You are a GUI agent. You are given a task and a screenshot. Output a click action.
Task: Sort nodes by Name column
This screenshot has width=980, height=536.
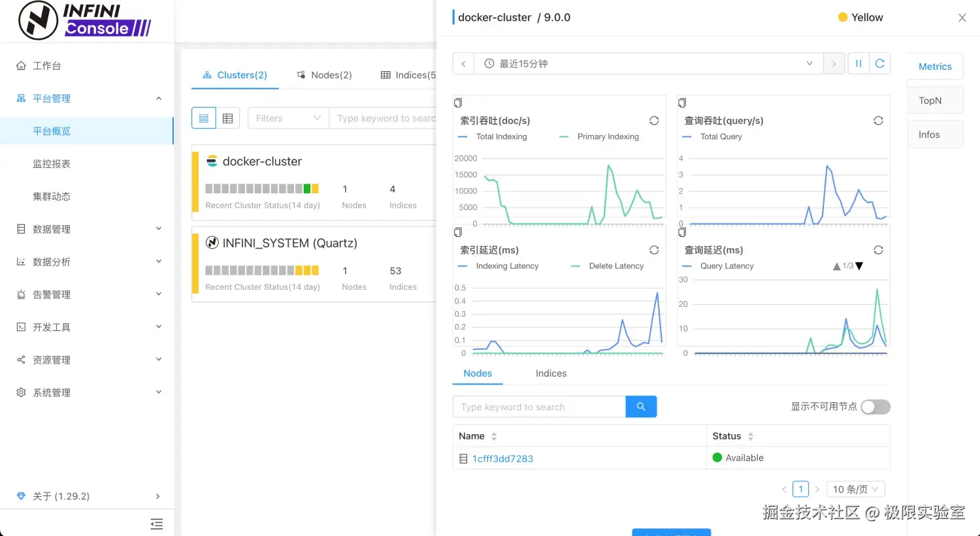(x=494, y=436)
